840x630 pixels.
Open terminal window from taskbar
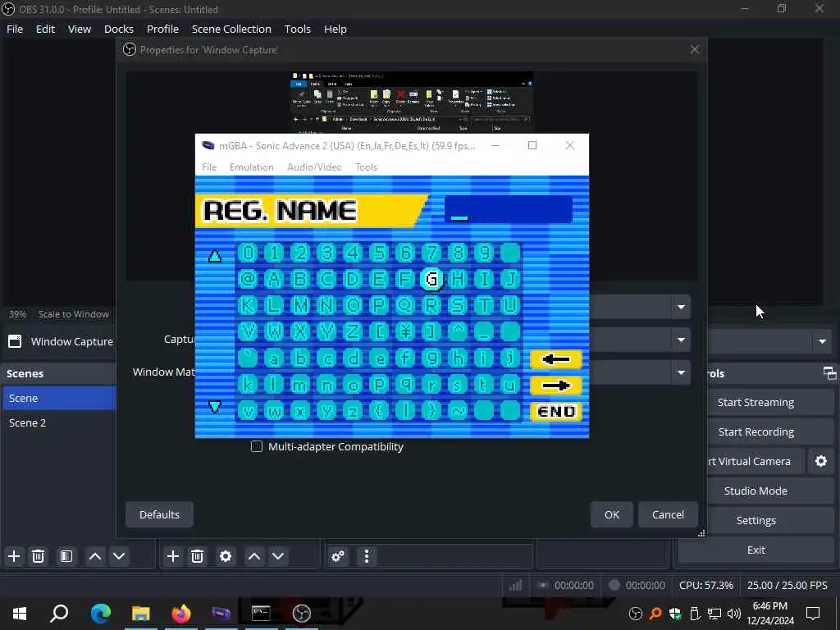tap(261, 613)
